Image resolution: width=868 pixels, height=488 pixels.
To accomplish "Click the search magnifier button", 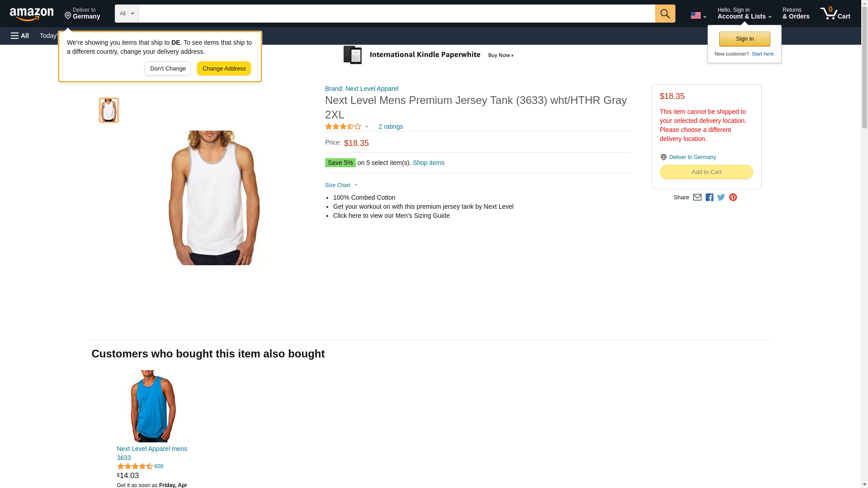I will point(665,14).
